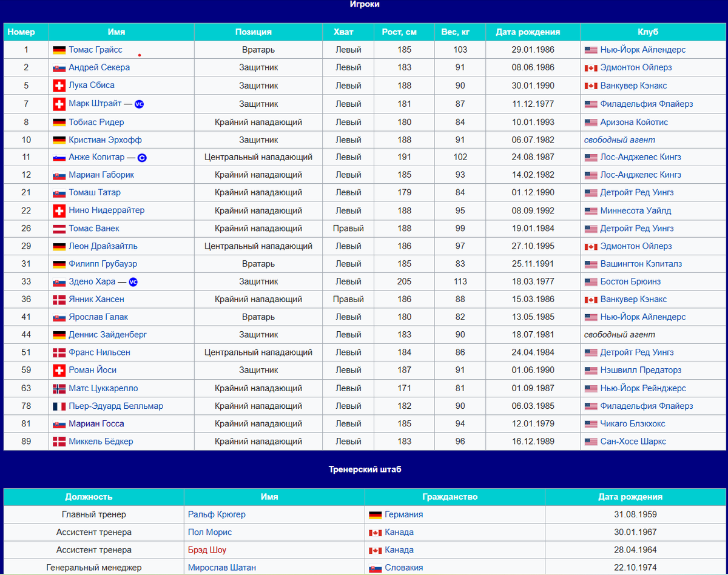Click the Canadian flag beside Ванкувер Кэнакс in Сбиса row

tap(591, 86)
